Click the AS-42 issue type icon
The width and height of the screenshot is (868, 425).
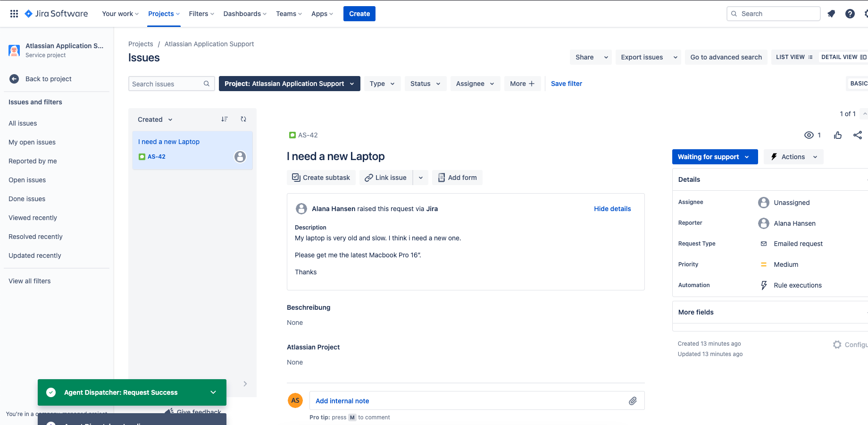tap(292, 135)
